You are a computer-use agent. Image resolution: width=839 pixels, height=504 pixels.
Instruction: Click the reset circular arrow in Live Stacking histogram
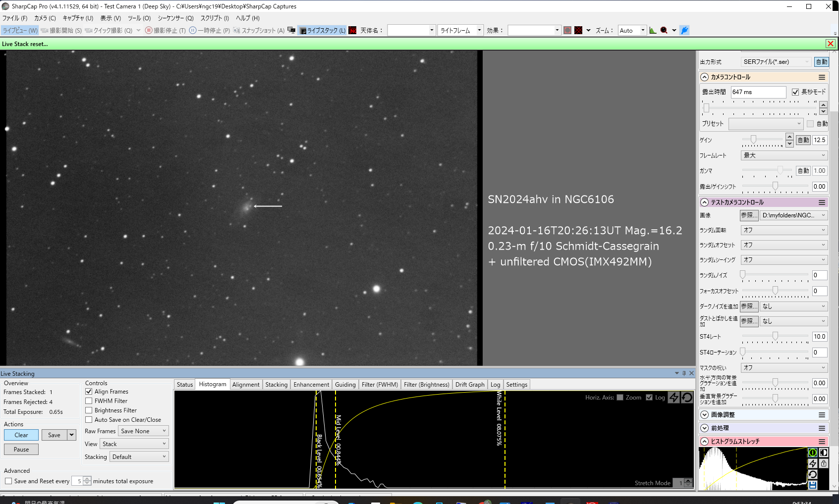click(x=687, y=397)
